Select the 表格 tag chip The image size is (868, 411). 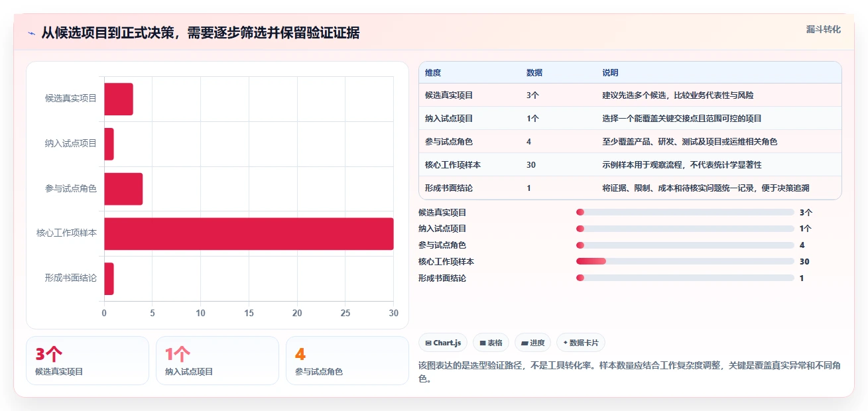click(x=491, y=343)
